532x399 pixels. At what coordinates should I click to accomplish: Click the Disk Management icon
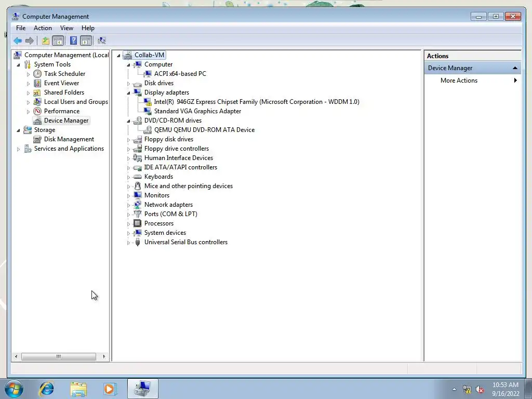coord(37,139)
